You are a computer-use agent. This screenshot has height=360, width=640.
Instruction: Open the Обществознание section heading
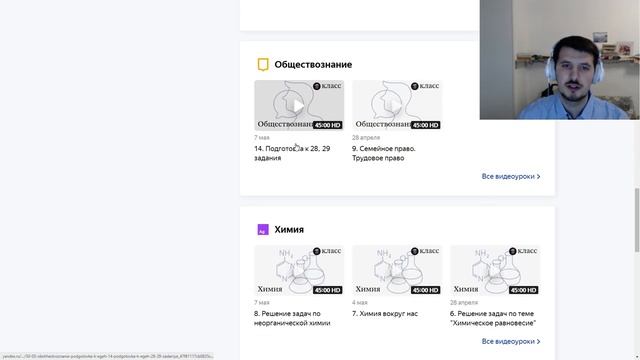[x=313, y=64]
